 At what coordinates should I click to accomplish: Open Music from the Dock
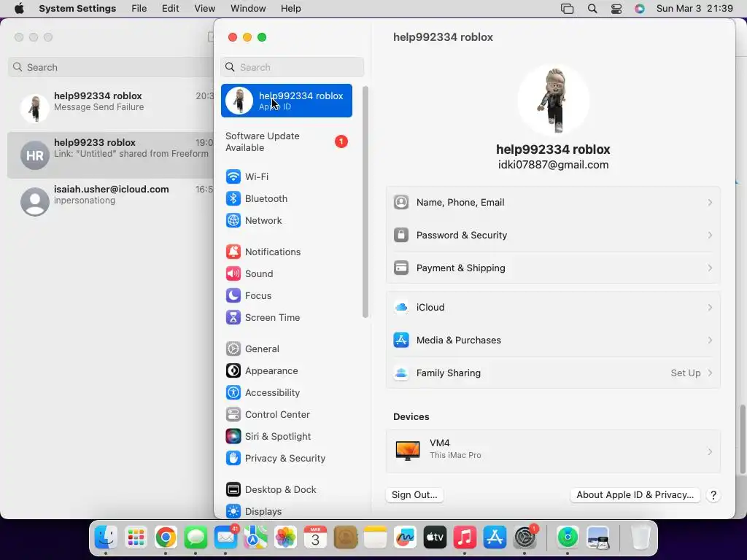pos(465,537)
